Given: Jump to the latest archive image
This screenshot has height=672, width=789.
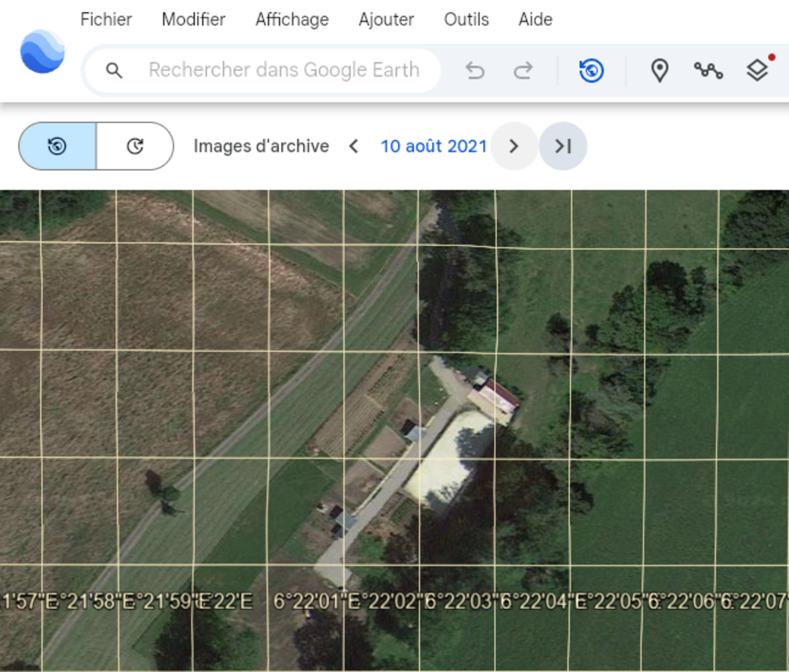Looking at the screenshot, I should tap(563, 146).
